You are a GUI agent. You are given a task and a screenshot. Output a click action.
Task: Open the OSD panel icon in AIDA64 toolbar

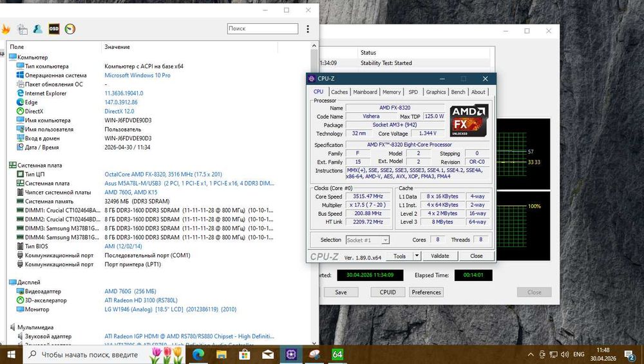tap(54, 29)
